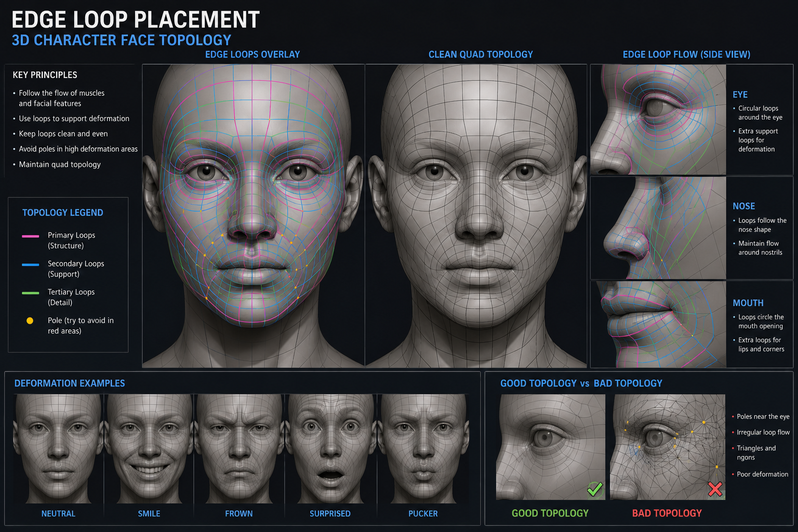Image resolution: width=798 pixels, height=532 pixels.
Task: Select the Frown face thumbnail
Action: pos(240,448)
